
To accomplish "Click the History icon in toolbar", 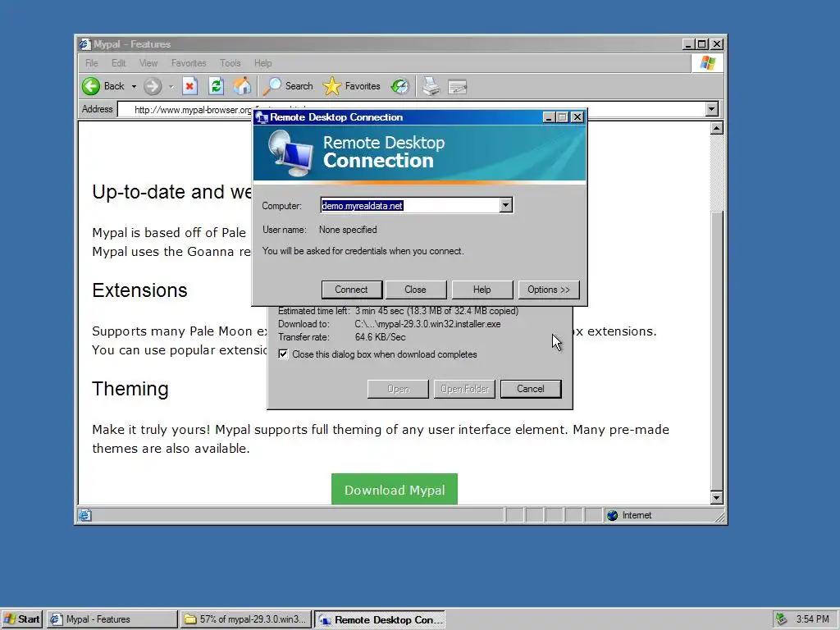I will [400, 86].
